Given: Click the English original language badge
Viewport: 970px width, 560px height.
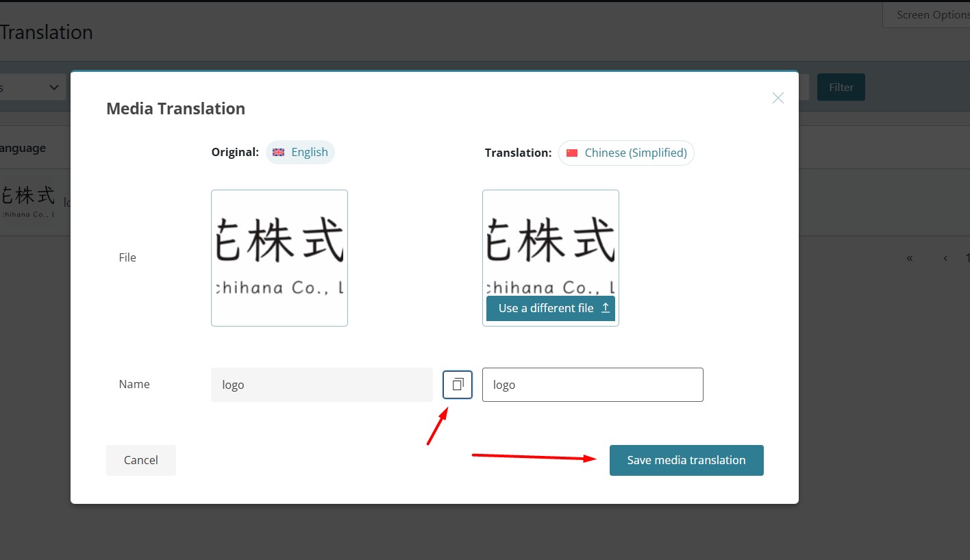Looking at the screenshot, I should tap(300, 152).
